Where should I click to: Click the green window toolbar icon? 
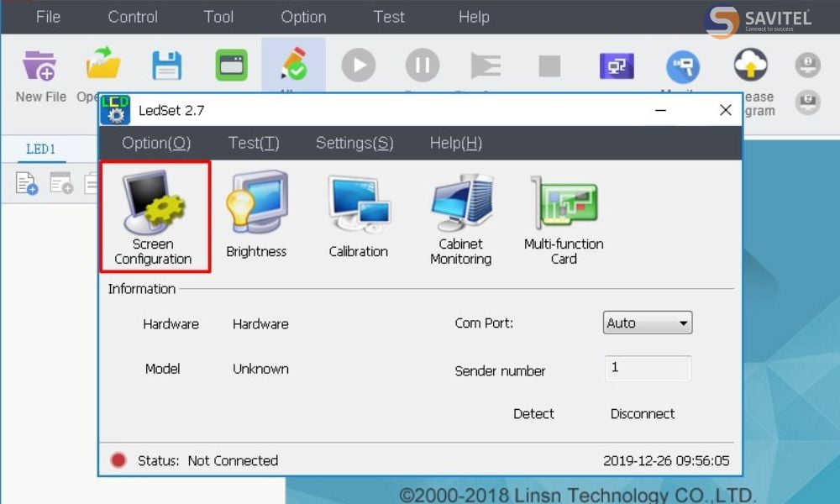(231, 66)
